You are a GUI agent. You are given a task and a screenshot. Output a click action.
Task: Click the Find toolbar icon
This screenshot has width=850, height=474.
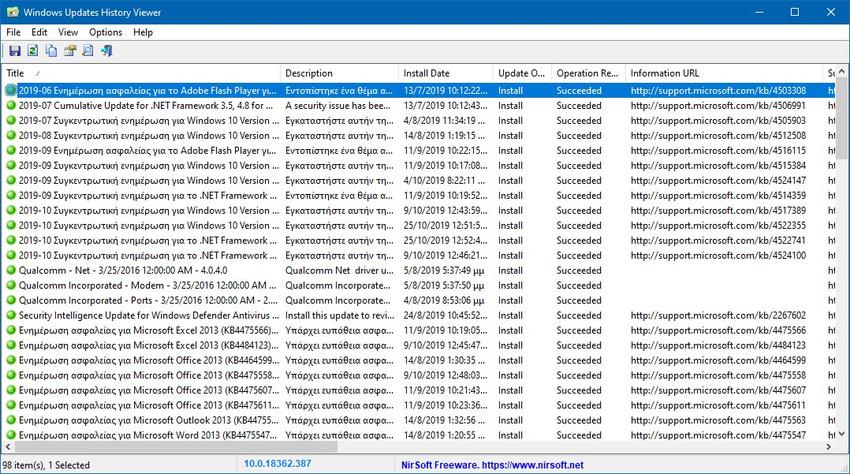(x=88, y=51)
